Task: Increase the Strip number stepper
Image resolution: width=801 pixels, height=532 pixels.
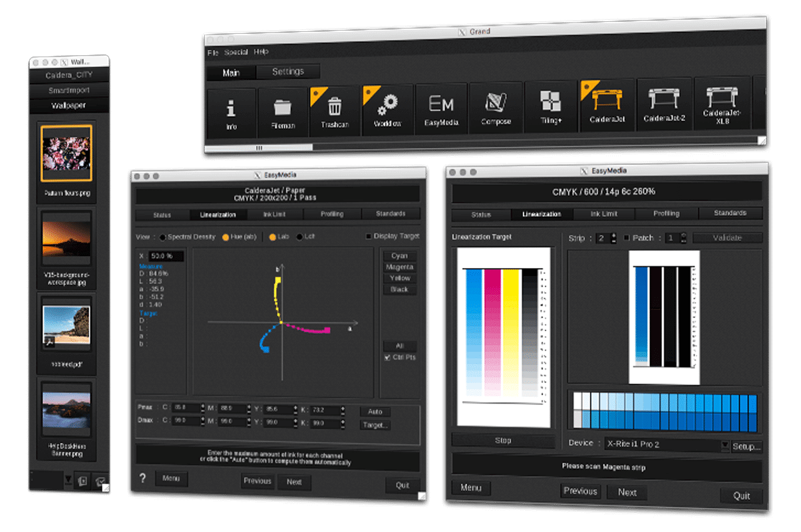Action: coord(613,235)
